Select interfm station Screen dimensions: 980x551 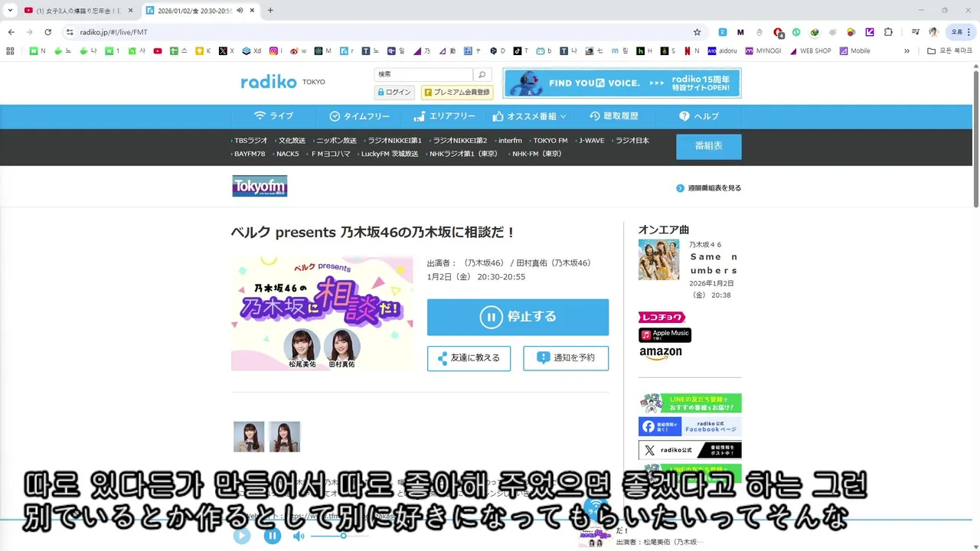click(509, 141)
